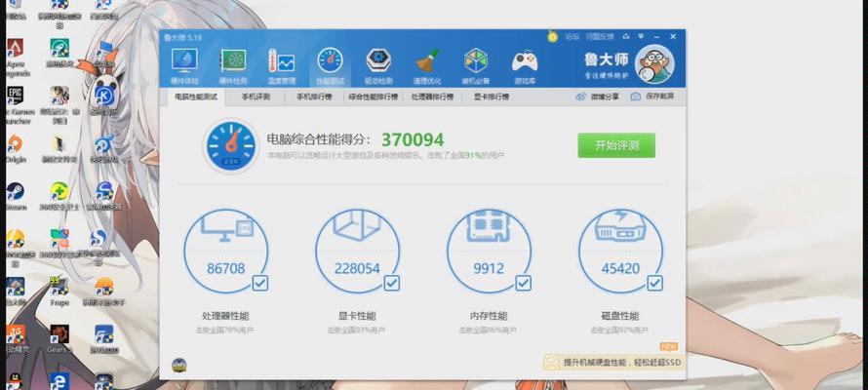This screenshot has width=868, height=390.
Task: Minimize the 鲁大师 window
Action: [656, 36]
